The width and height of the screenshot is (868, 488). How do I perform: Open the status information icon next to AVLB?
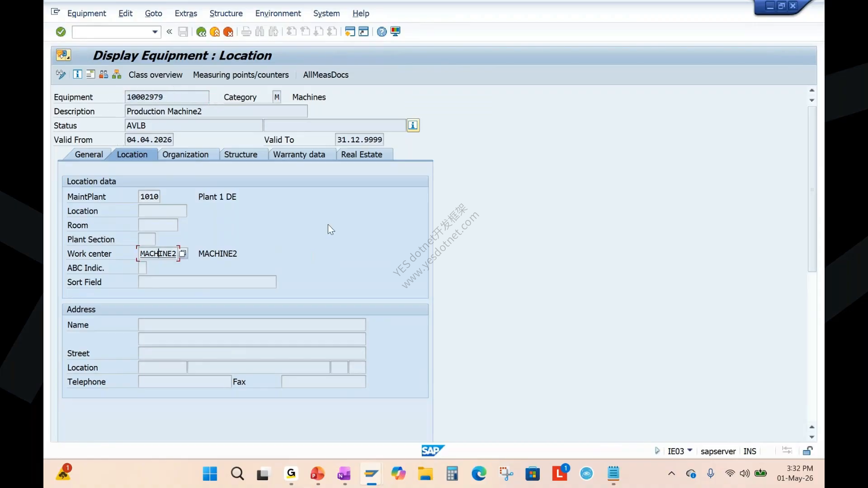pyautogui.click(x=413, y=125)
